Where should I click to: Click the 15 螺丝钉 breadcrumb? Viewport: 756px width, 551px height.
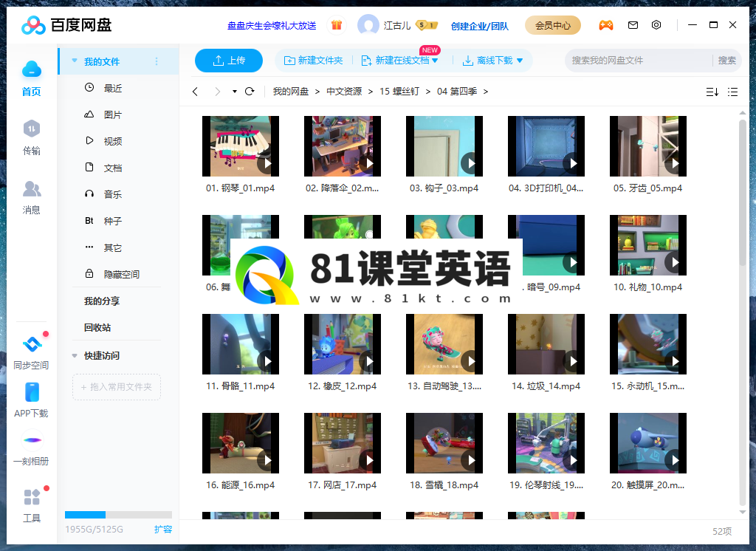coord(399,91)
